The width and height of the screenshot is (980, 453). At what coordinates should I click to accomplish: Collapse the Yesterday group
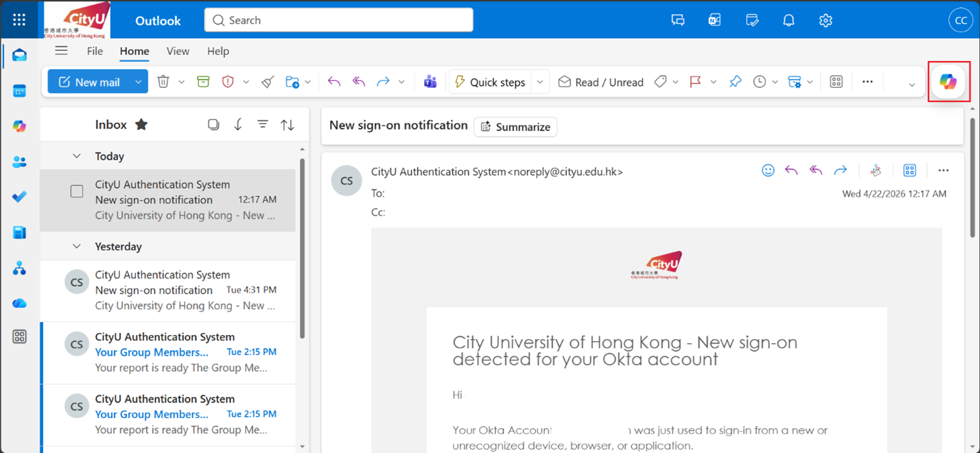click(x=77, y=246)
